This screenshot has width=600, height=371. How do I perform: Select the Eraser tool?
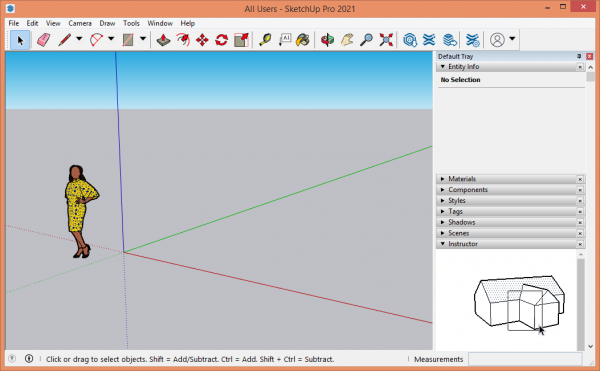click(x=43, y=40)
